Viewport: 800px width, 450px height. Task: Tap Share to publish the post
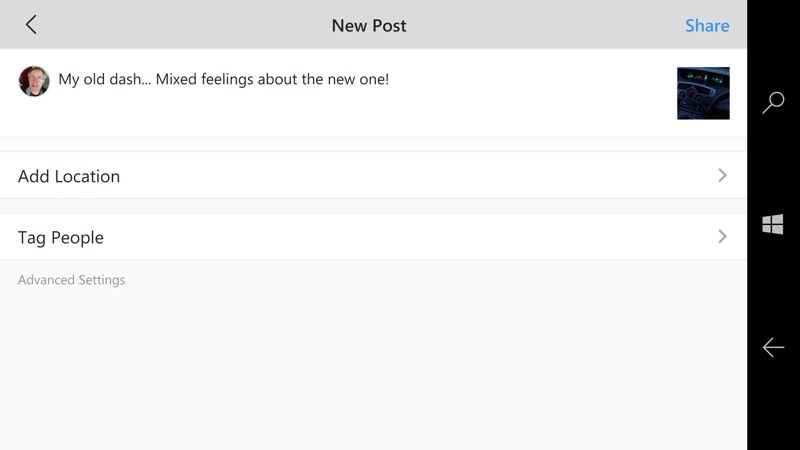point(707,26)
